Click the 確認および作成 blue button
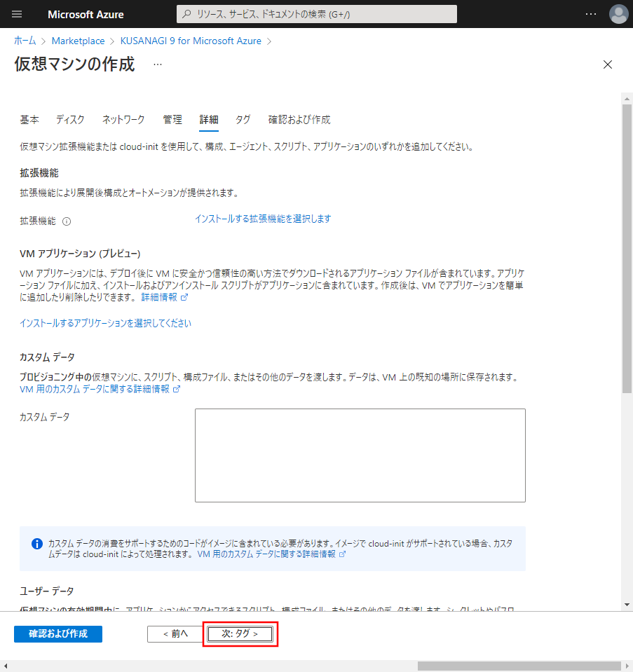Image resolution: width=633 pixels, height=672 pixels. [58, 634]
